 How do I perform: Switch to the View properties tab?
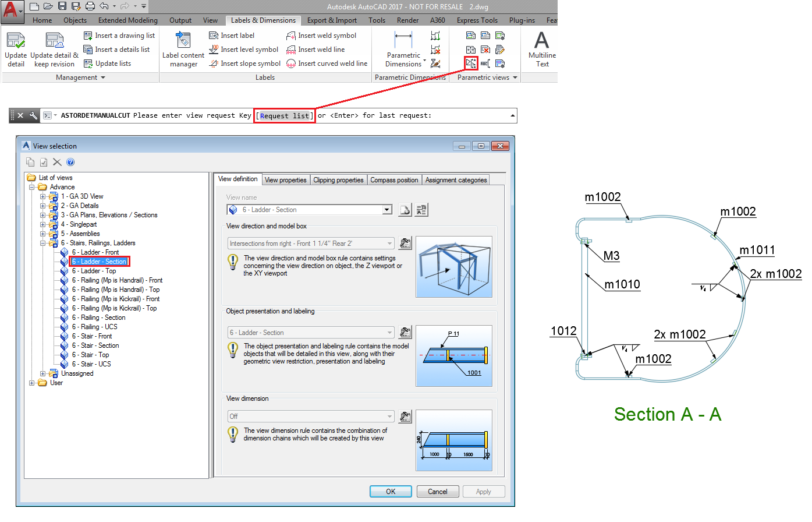[286, 180]
